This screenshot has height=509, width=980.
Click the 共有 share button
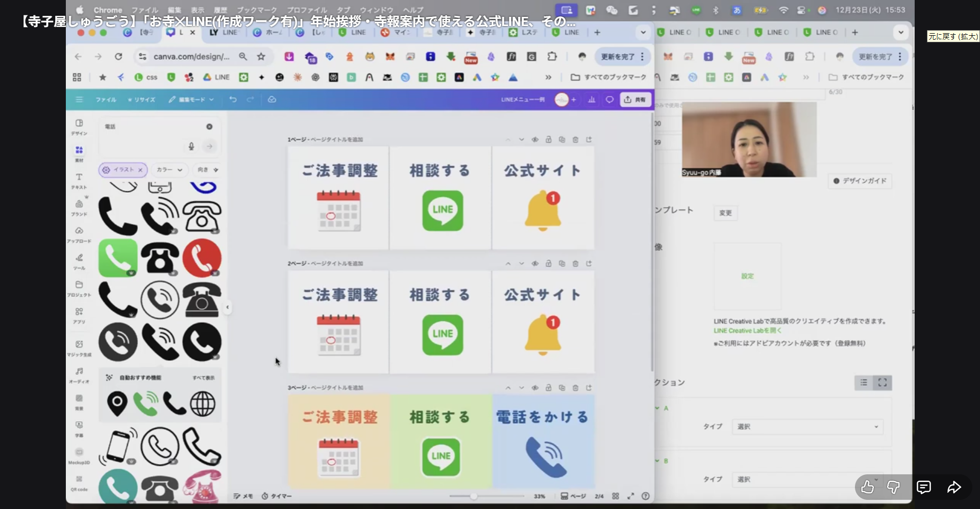point(635,99)
